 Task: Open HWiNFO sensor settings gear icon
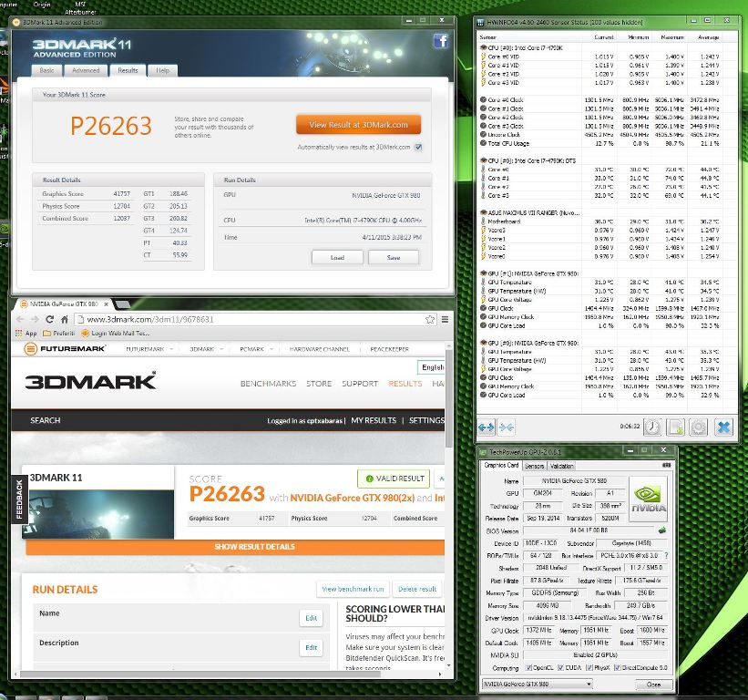tap(699, 427)
